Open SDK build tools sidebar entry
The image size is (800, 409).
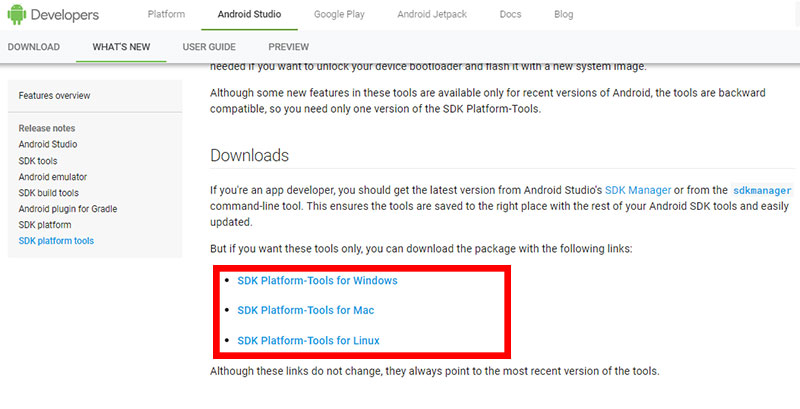pyautogui.click(x=48, y=193)
